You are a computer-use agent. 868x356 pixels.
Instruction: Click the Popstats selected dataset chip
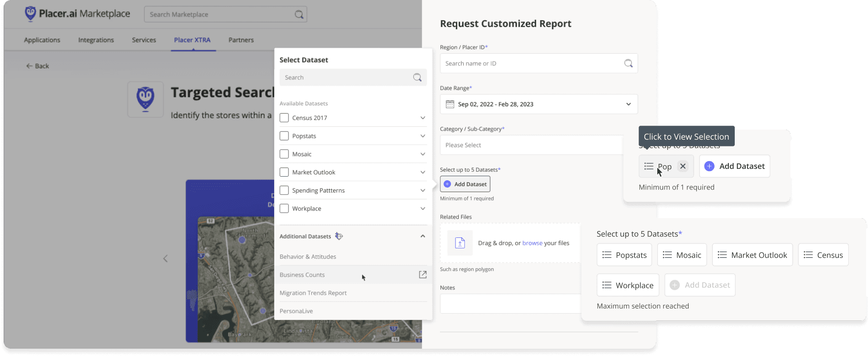click(624, 255)
